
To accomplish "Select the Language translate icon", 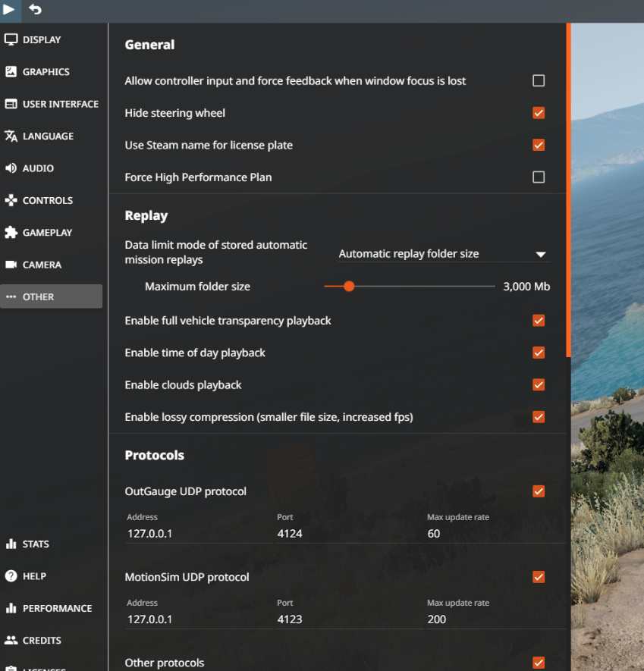I will (11, 136).
